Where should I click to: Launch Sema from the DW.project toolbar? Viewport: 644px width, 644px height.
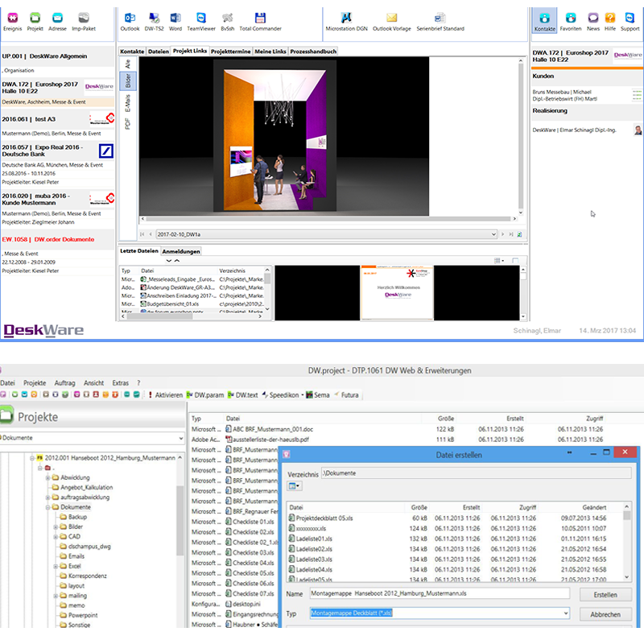318,395
